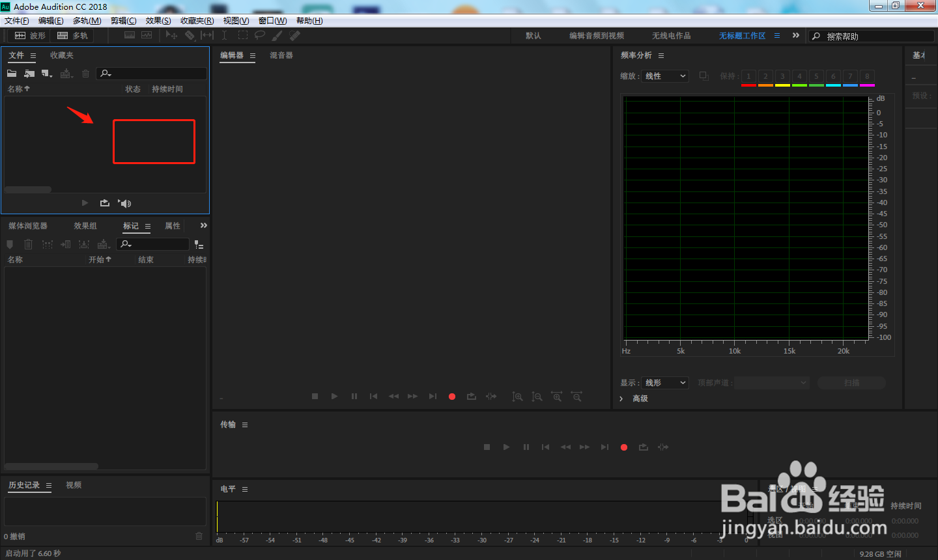This screenshot has width=938, height=560.
Task: Switch to the Effects Rack (效果组) tab
Action: click(85, 226)
